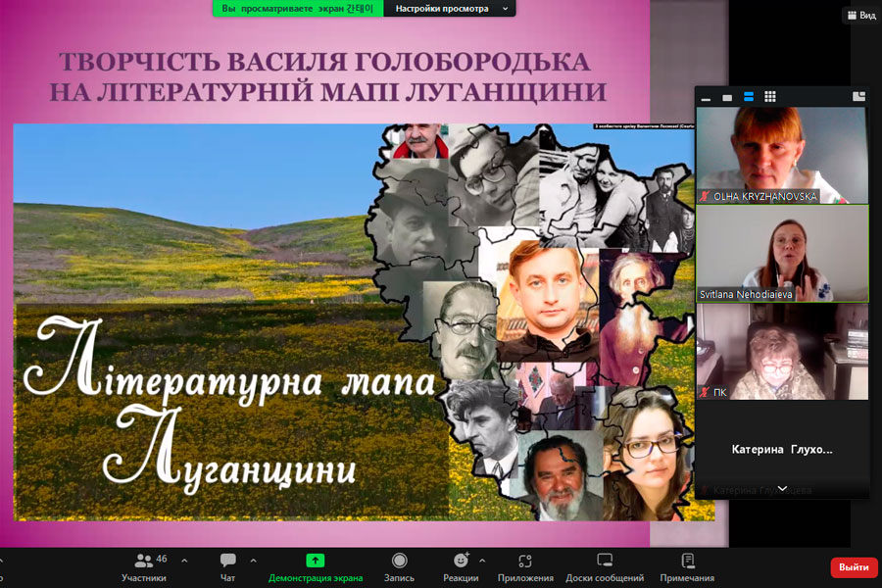Click the Svitlana Nehodiaieva name label
Screen dimensions: 882x588
[x=746, y=294]
